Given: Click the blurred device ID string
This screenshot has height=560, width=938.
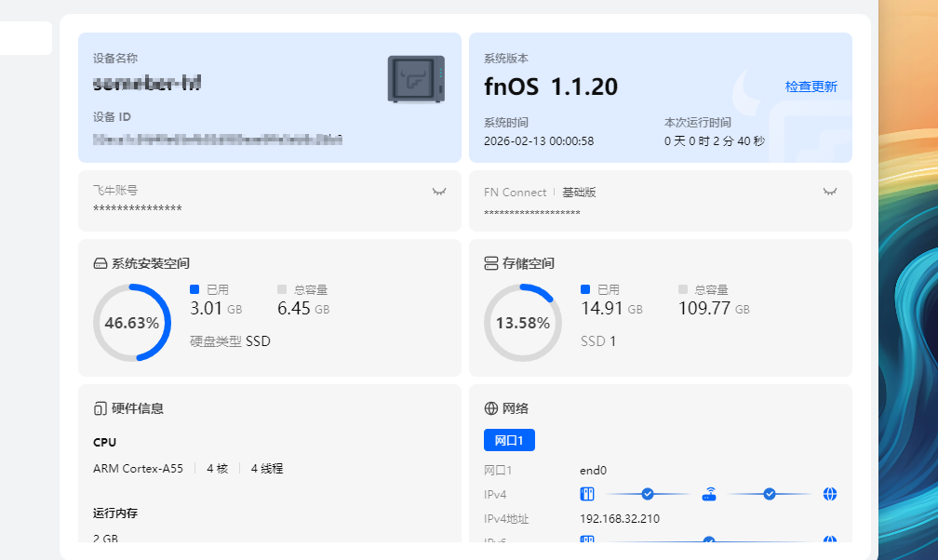Looking at the screenshot, I should (218, 140).
